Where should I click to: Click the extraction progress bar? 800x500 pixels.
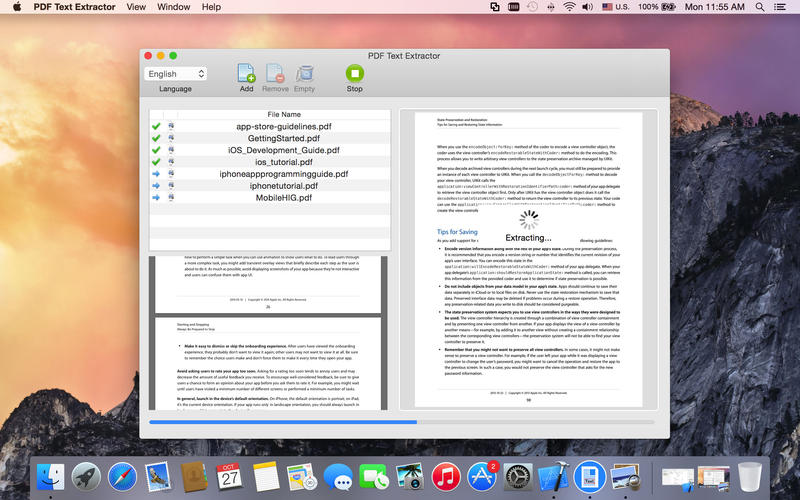tap(401, 422)
